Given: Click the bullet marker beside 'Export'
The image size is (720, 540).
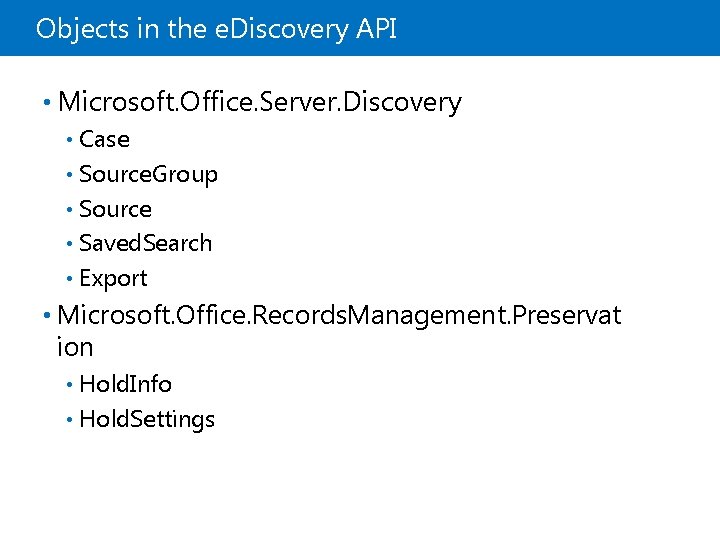Looking at the screenshot, I should (x=69, y=278).
